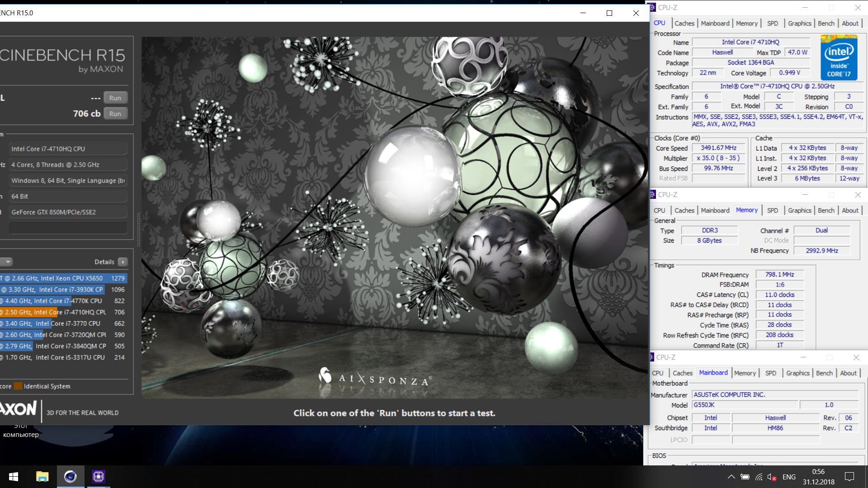868x488 pixels.
Task: Run the CPU test scoring 706 cb
Action: coord(115,114)
